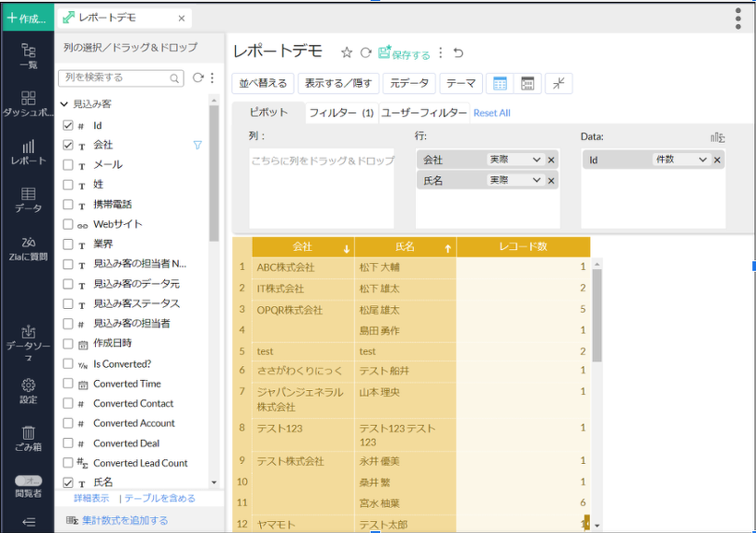Click the 集計数式を追加する link
The height and width of the screenshot is (533, 756).
(124, 520)
